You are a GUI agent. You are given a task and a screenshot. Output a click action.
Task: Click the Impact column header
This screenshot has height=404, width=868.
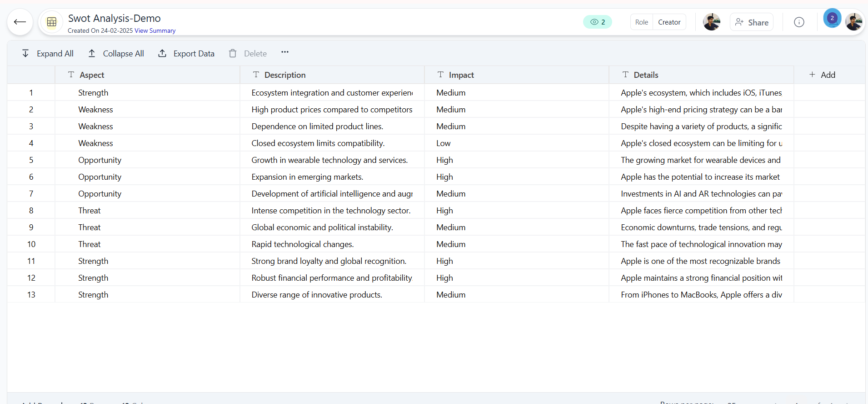461,75
